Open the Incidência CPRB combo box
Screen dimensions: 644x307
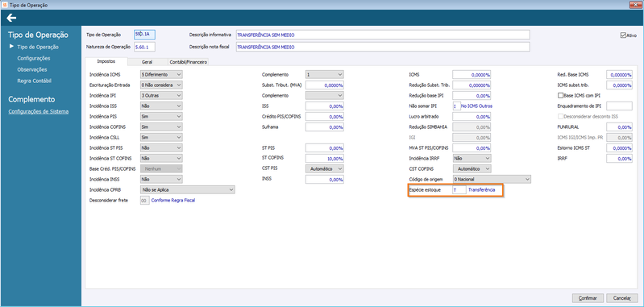[x=187, y=190]
